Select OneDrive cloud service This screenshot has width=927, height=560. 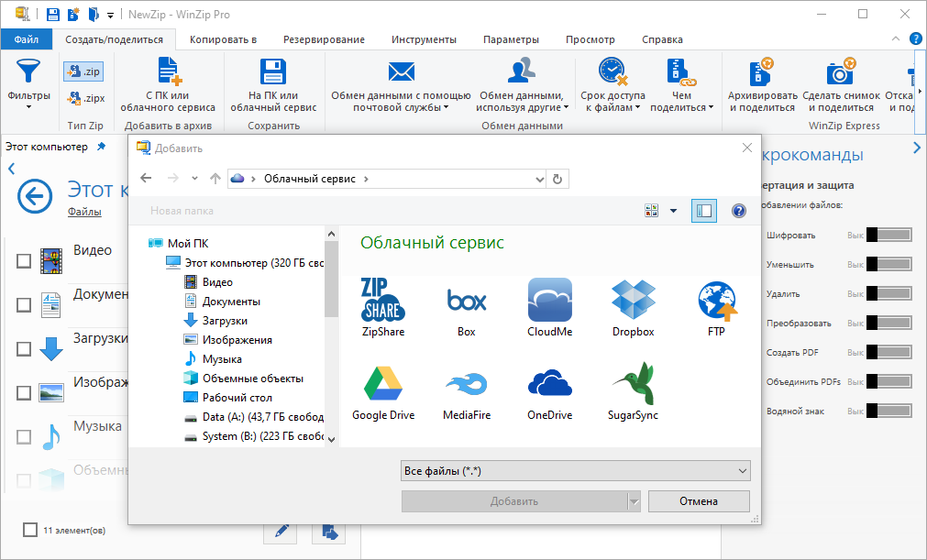[x=550, y=393]
